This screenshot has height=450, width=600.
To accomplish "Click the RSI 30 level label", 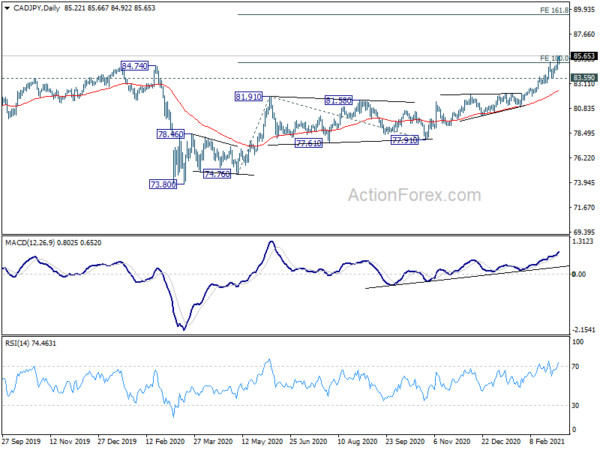I will pos(575,405).
